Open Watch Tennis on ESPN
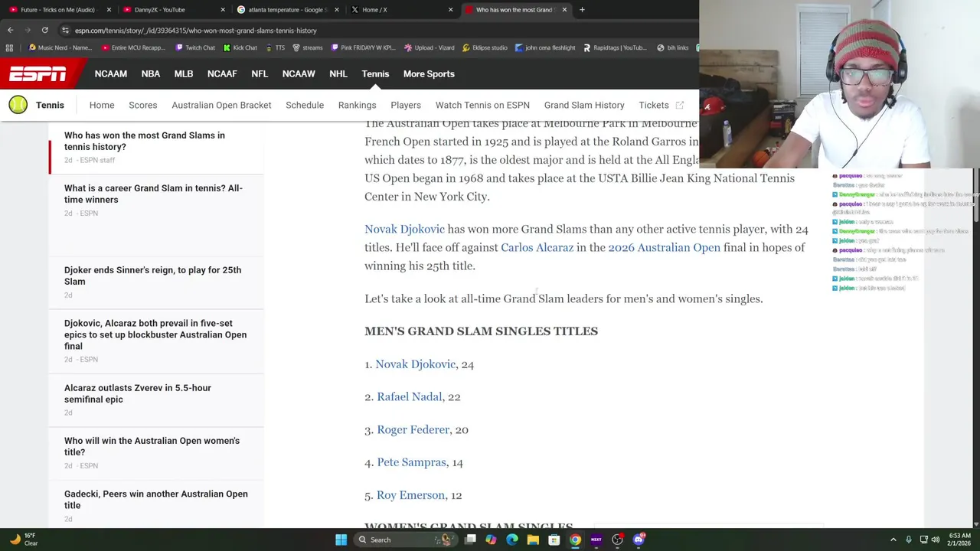 482,105
